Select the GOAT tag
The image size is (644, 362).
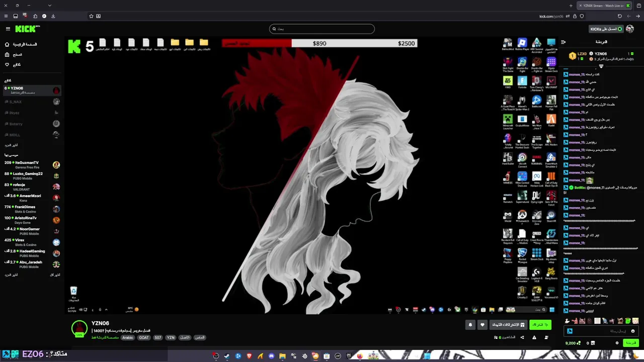click(x=144, y=337)
